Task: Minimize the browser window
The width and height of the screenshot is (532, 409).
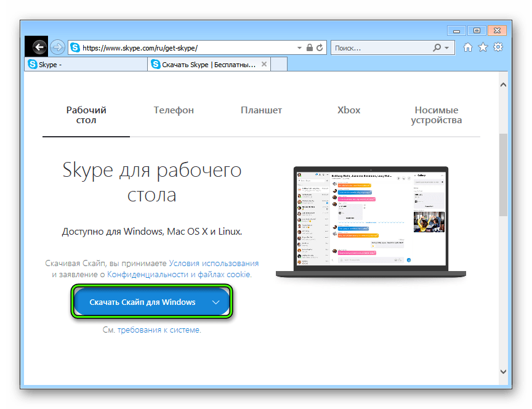Action: (x=456, y=31)
